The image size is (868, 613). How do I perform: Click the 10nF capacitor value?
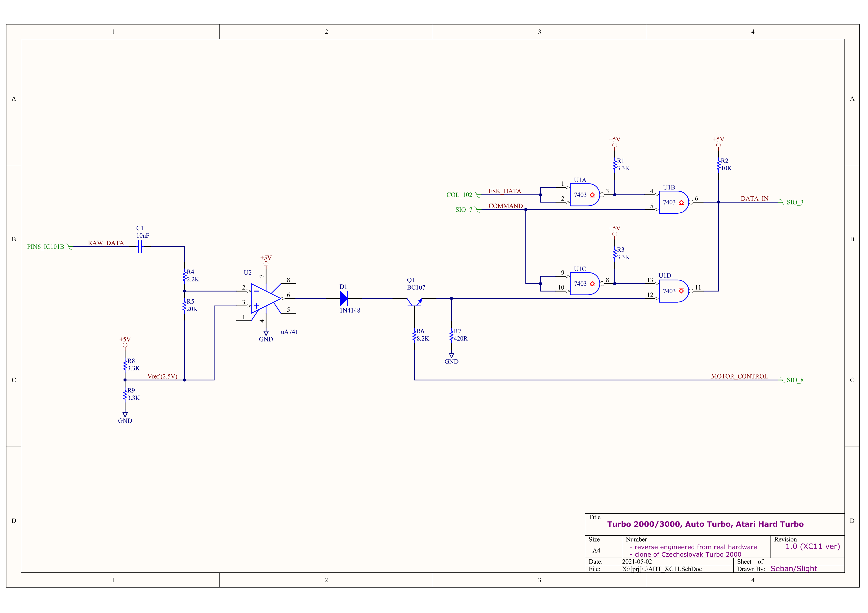143,236
